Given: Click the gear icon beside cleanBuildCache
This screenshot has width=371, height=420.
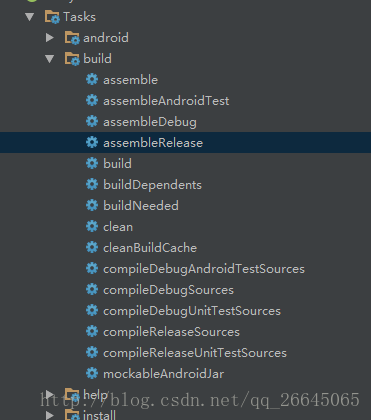Looking at the screenshot, I should [92, 248].
